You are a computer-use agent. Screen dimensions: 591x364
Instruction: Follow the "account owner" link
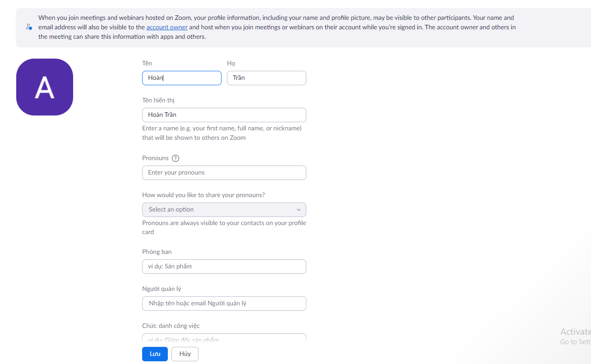coord(167,27)
